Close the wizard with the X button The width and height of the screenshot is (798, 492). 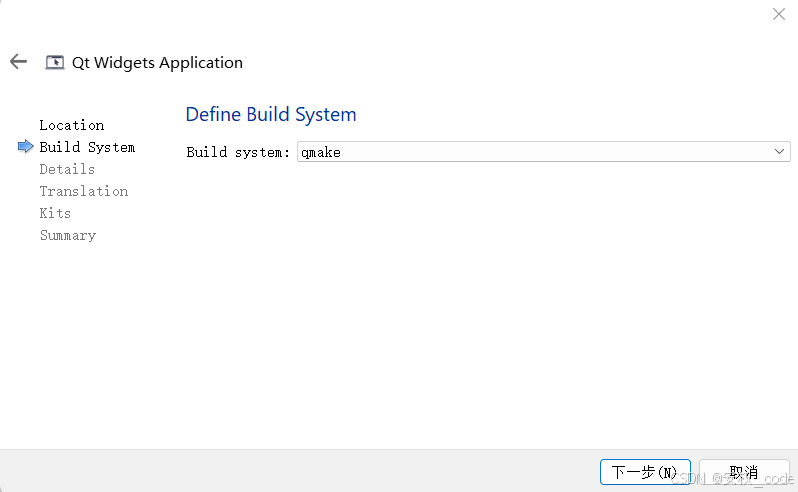click(x=779, y=14)
